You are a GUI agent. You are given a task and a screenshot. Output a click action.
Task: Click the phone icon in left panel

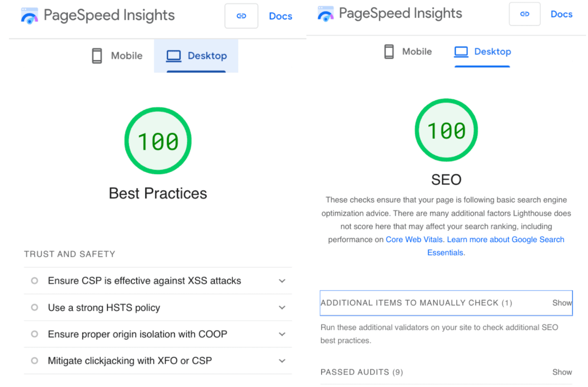97,56
